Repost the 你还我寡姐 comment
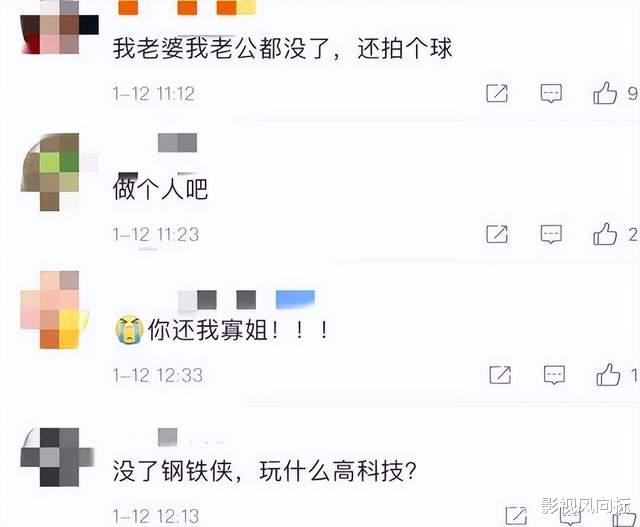This screenshot has width=640, height=527. tap(500, 375)
